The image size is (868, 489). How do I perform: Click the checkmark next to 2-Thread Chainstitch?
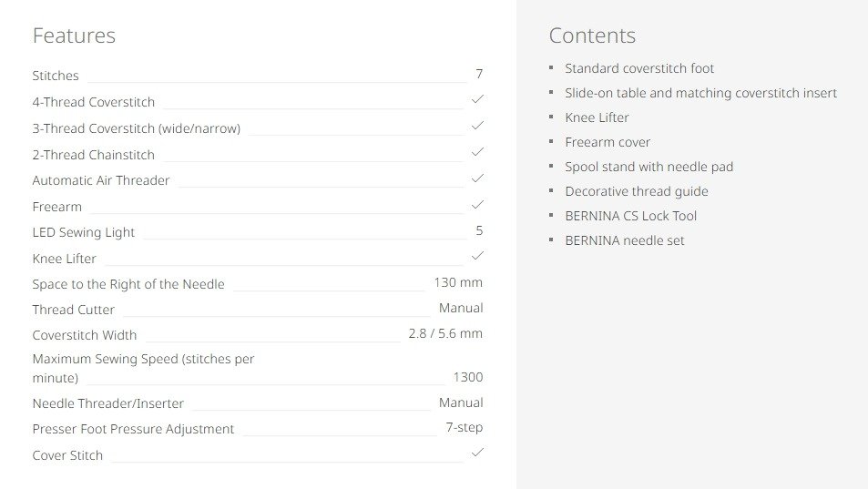(477, 152)
